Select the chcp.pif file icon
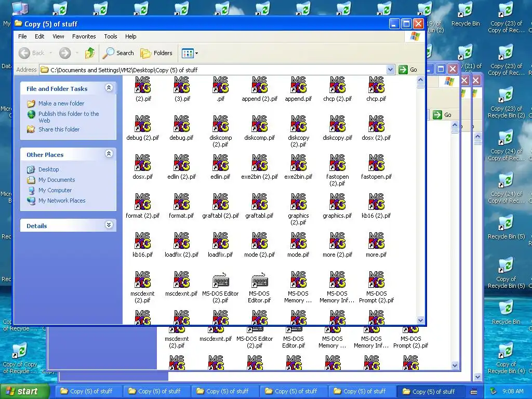Viewport: 532px width, 399px height. pyautogui.click(x=376, y=85)
